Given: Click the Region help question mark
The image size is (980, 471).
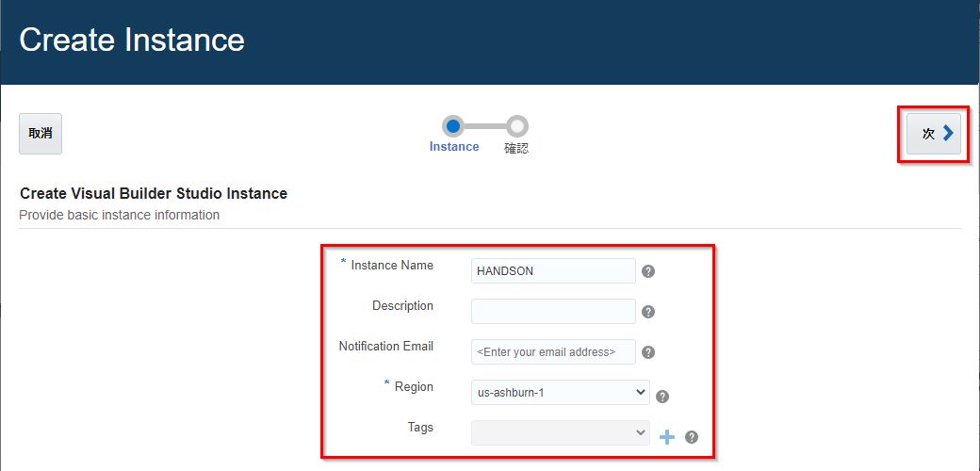Looking at the screenshot, I should click(662, 397).
